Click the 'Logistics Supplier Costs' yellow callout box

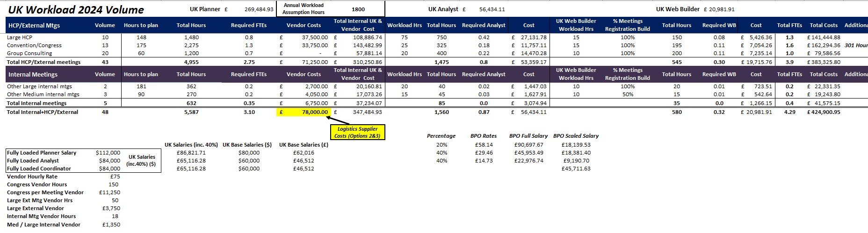(357, 132)
